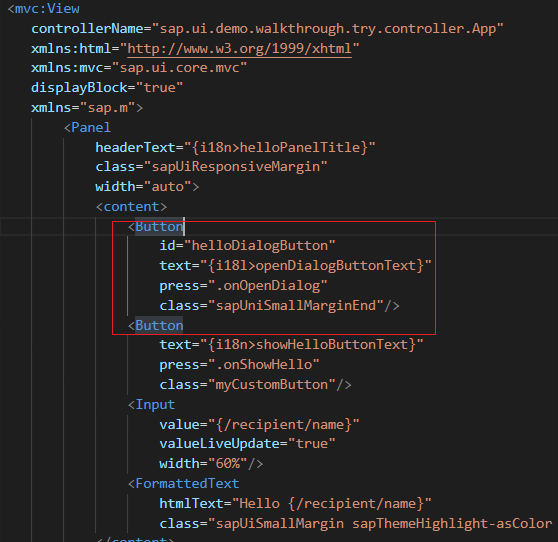The height and width of the screenshot is (542, 558).
Task: Click the controllerName attribute value
Action: click(x=327, y=28)
